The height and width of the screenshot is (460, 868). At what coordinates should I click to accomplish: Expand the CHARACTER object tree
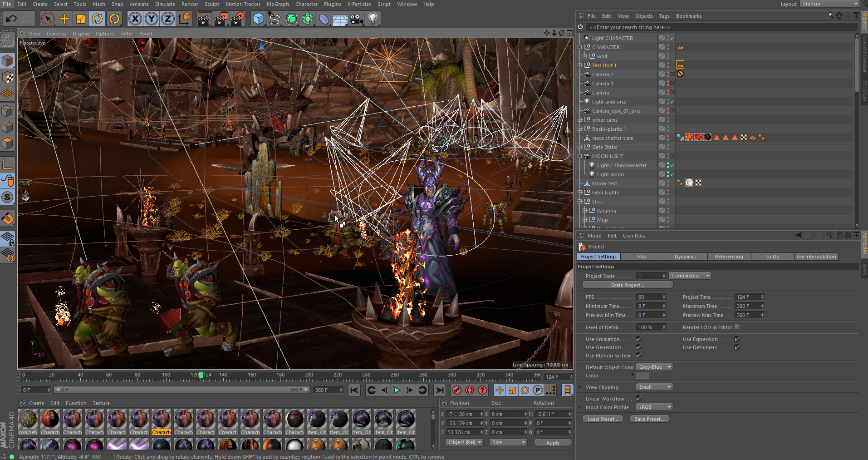coord(580,47)
